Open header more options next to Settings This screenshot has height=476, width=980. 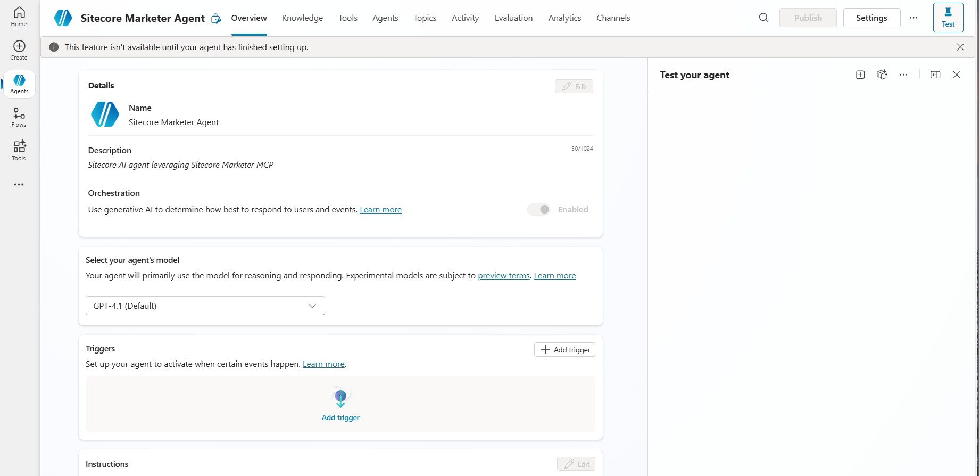[x=913, y=18]
